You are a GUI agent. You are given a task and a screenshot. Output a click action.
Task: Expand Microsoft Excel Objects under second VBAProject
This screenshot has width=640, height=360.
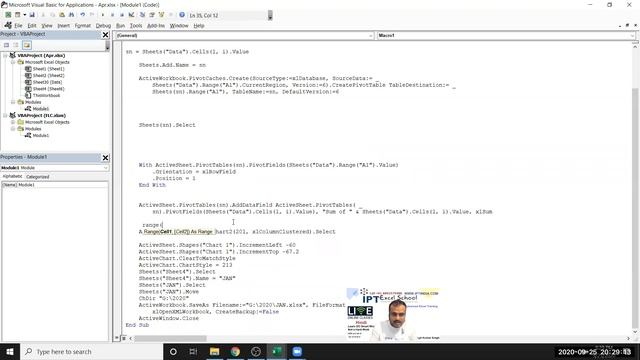point(13,122)
